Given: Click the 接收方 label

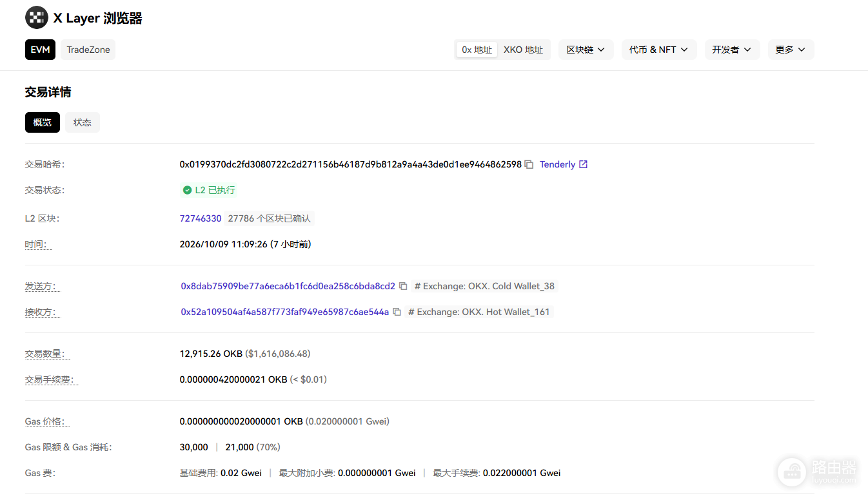Looking at the screenshot, I should coord(43,312).
